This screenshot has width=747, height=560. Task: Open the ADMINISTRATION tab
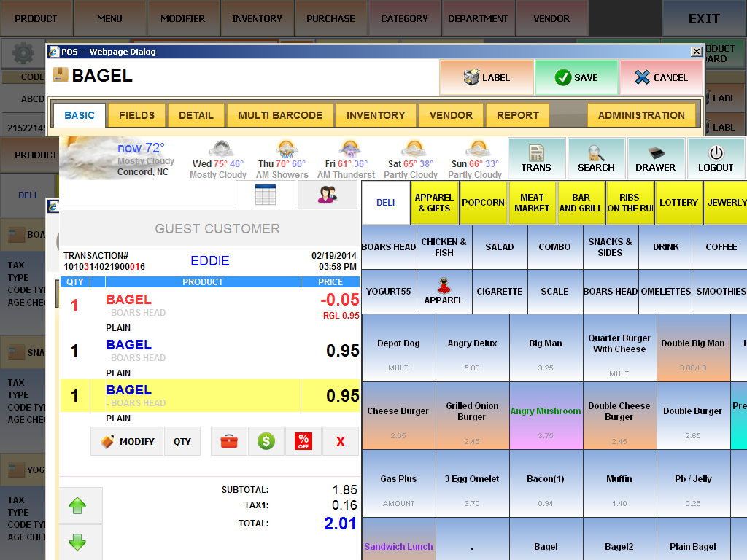[x=641, y=115]
